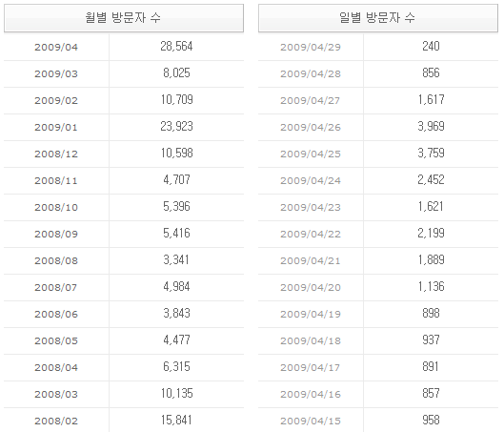
Task: Select month 2008/09
Action: pyautogui.click(x=56, y=235)
